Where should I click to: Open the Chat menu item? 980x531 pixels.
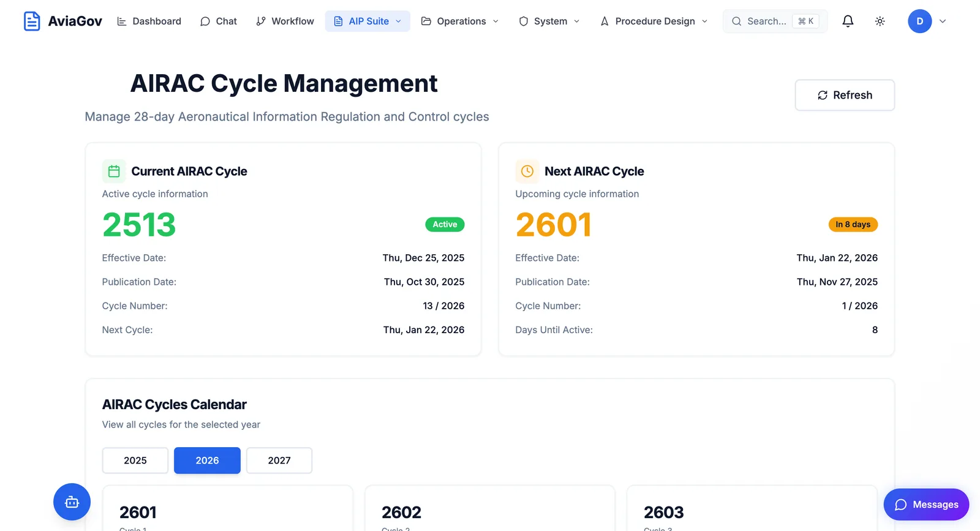click(219, 21)
